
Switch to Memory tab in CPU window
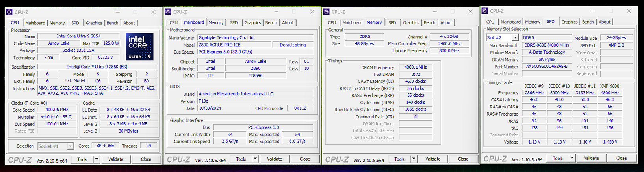coord(57,23)
